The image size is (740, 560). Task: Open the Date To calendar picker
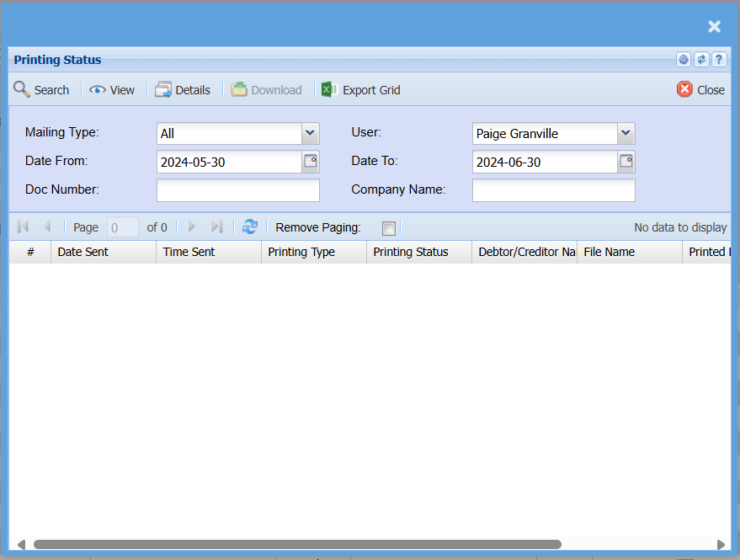(x=626, y=162)
